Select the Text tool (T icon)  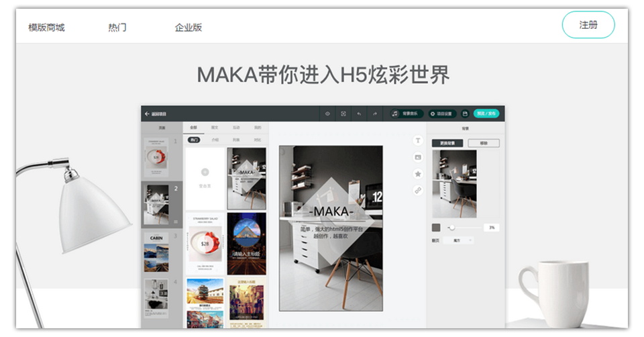pos(418,140)
